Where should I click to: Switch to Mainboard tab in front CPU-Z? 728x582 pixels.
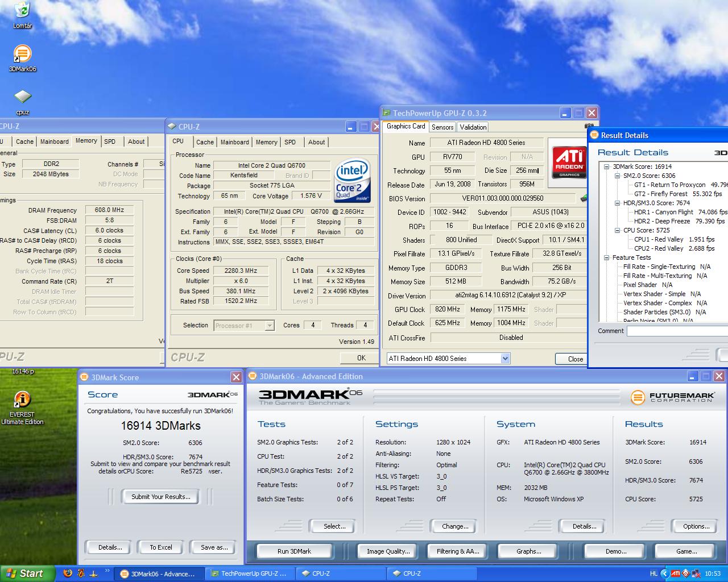[x=234, y=142]
